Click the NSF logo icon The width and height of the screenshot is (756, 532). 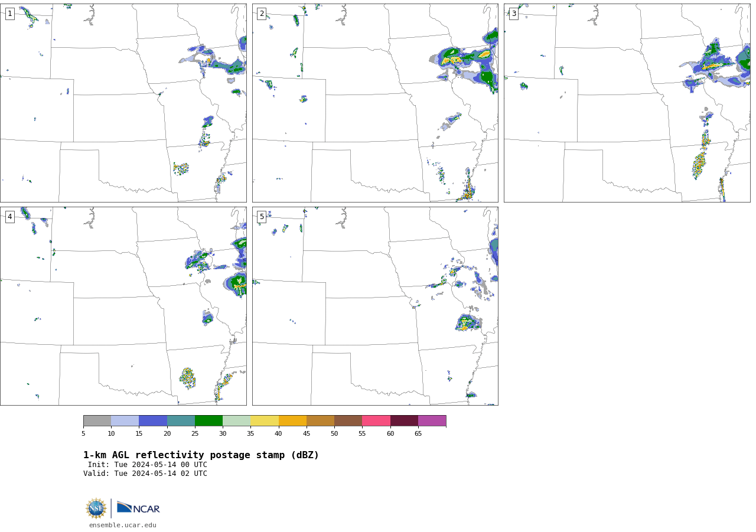tap(96, 508)
